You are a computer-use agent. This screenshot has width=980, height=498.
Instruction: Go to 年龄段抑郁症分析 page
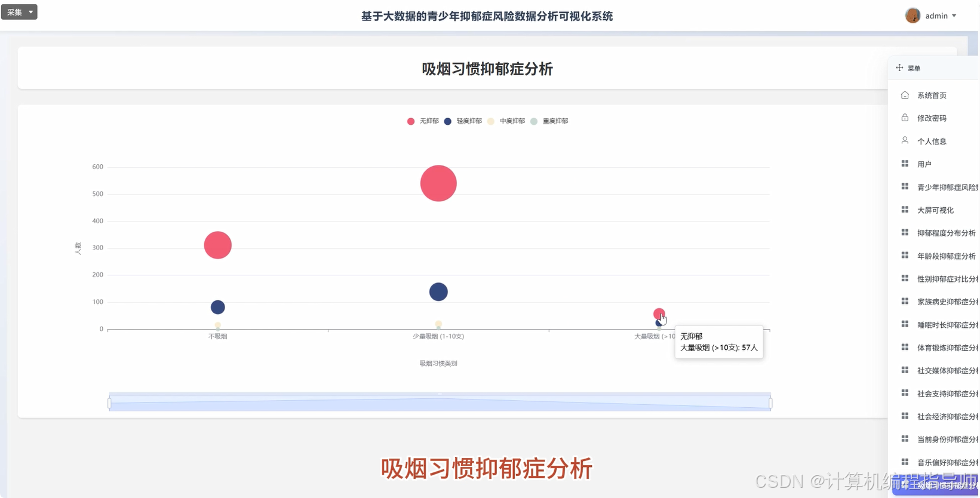tap(947, 256)
